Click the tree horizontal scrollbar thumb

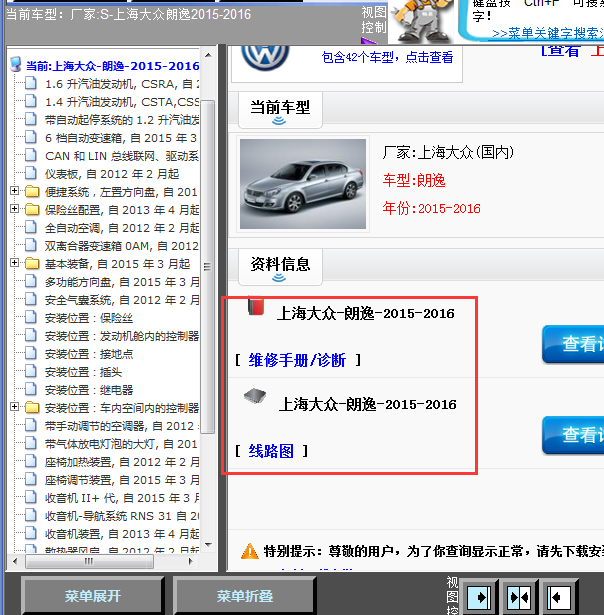(89, 561)
